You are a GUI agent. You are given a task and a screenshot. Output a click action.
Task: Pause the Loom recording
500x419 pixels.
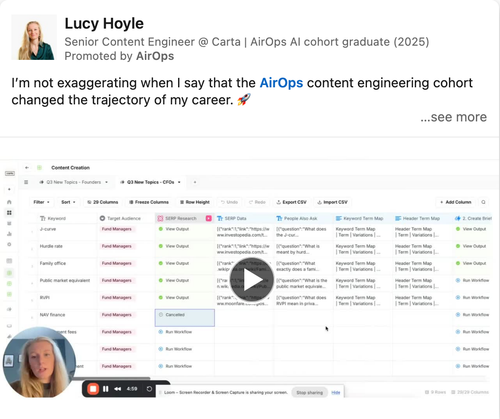(106, 389)
